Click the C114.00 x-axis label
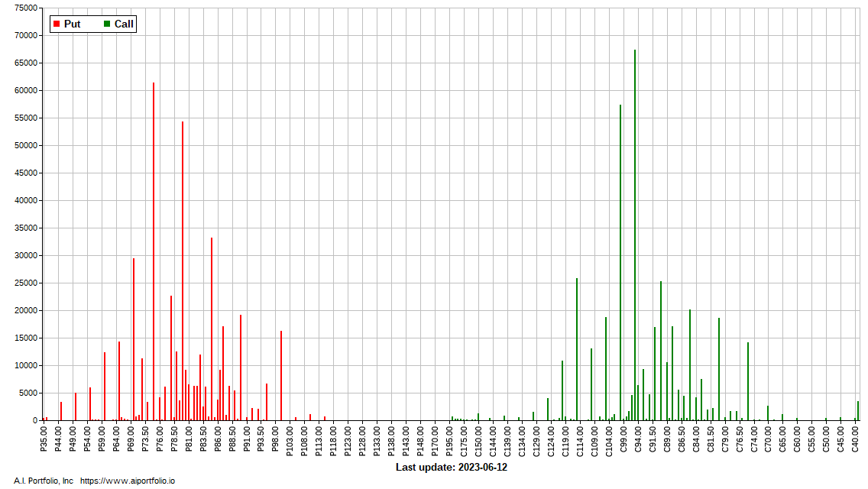Image resolution: width=868 pixels, height=489 pixels. click(580, 442)
